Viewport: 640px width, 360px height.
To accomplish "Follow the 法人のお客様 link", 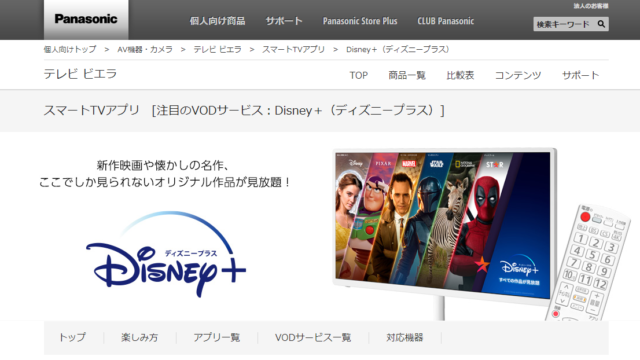I will click(x=591, y=6).
